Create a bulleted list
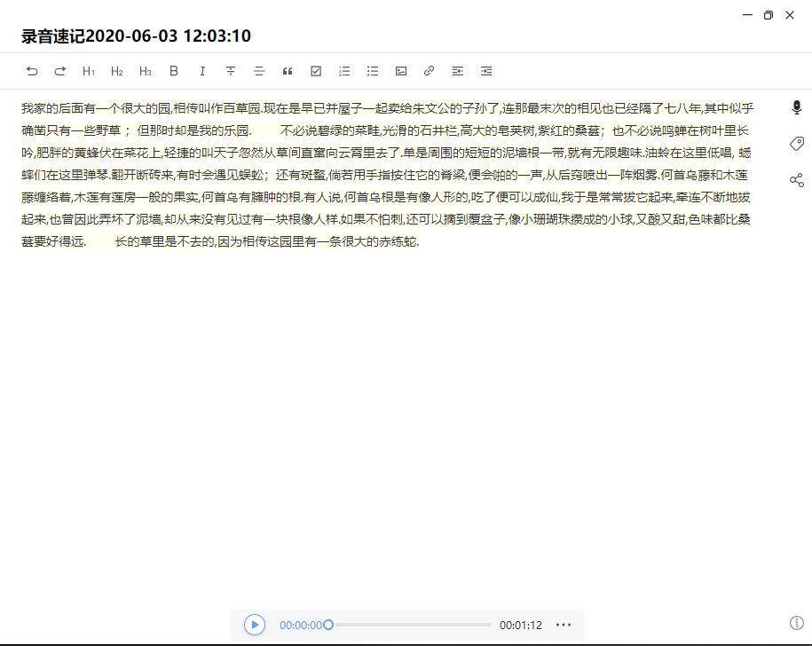The width and height of the screenshot is (812, 646). click(x=373, y=71)
